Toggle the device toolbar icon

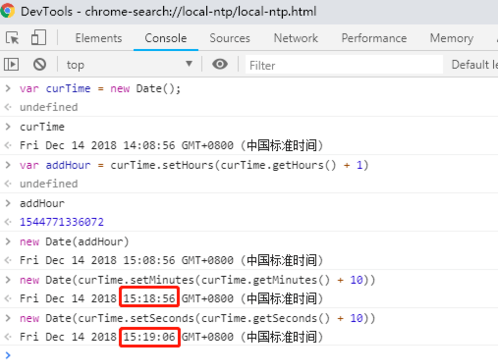coord(38,38)
